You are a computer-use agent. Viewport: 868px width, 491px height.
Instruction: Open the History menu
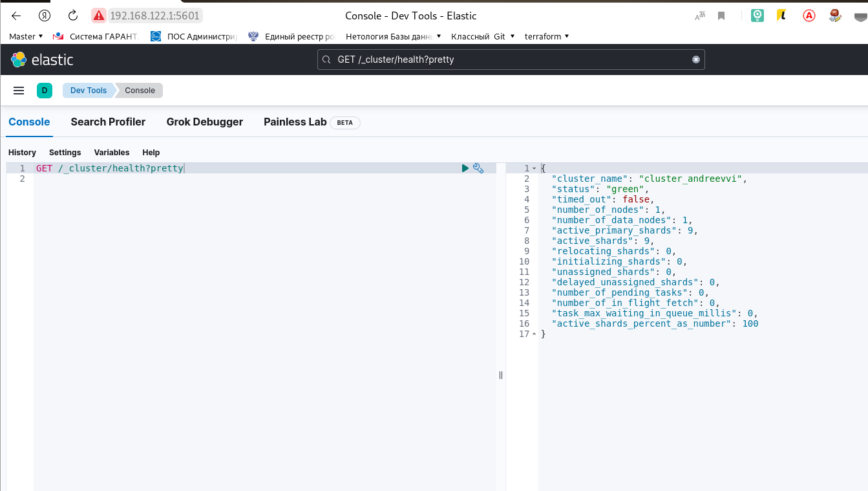22,152
